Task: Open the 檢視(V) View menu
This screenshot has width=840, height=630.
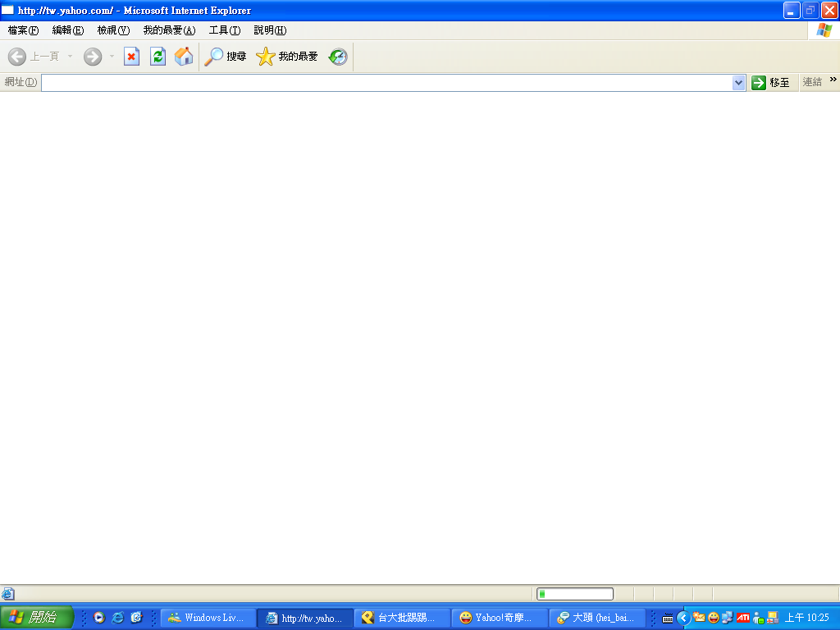Action: (113, 30)
